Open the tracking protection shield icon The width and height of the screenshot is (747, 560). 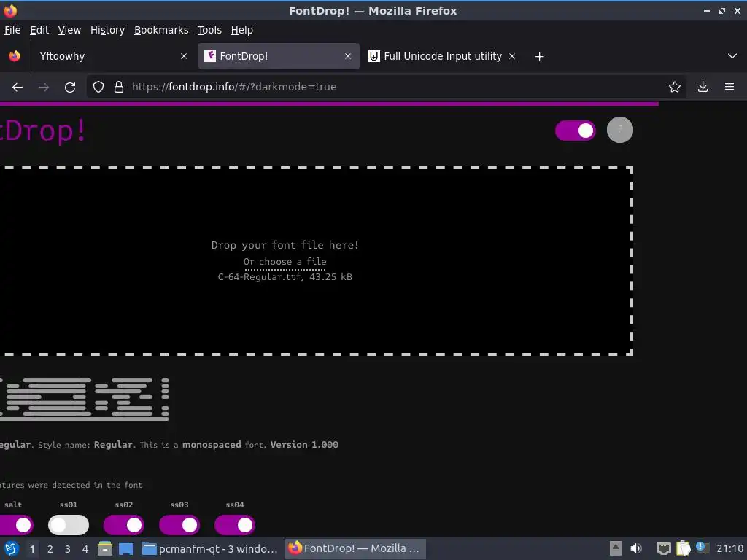pos(98,87)
